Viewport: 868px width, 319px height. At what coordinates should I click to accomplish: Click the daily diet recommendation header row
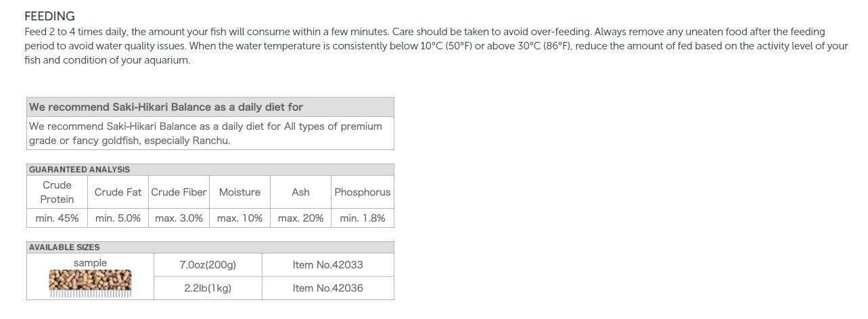click(210, 107)
